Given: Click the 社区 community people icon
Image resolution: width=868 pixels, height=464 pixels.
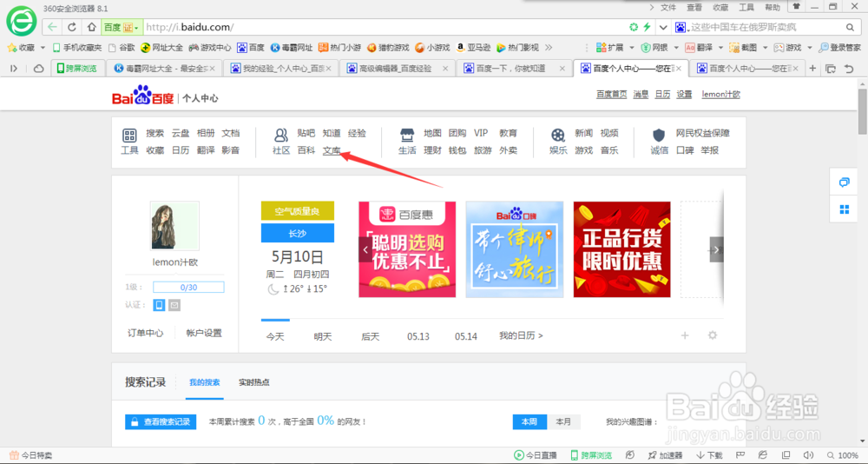Looking at the screenshot, I should click(x=281, y=135).
